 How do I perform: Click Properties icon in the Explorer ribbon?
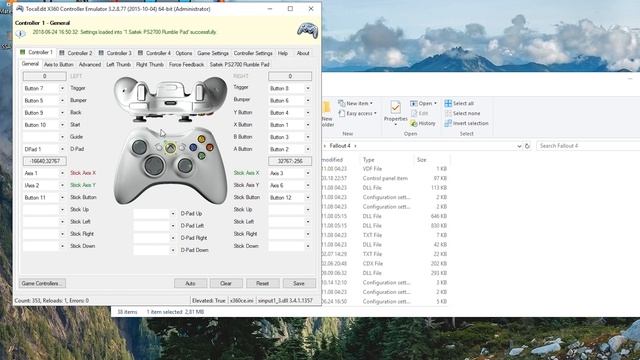pos(395,107)
